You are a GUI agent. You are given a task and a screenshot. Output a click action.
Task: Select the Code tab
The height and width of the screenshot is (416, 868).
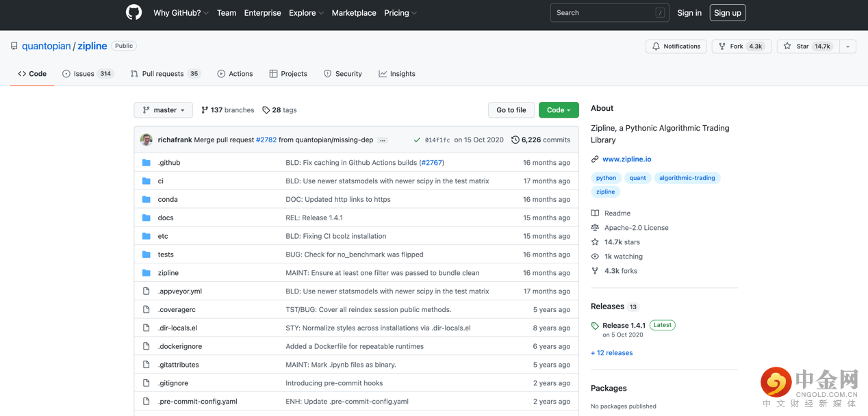pos(32,74)
